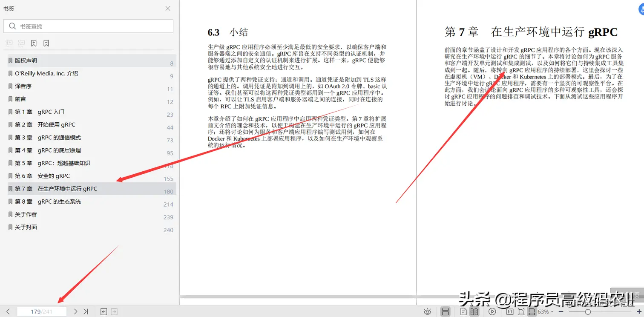644x317 pixels.
Task: Click the page number input field
Action: pyautogui.click(x=42, y=311)
